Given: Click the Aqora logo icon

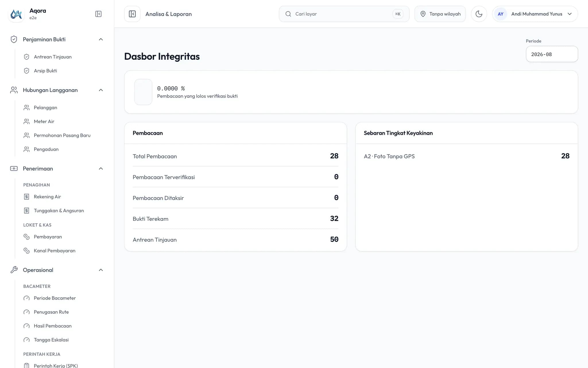Looking at the screenshot, I should (16, 14).
